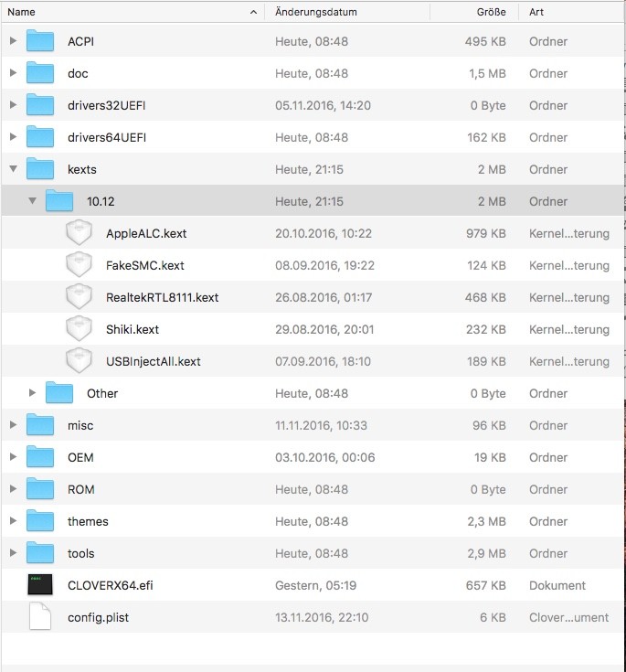
Task: Sort files by Größe column
Action: pos(473,13)
